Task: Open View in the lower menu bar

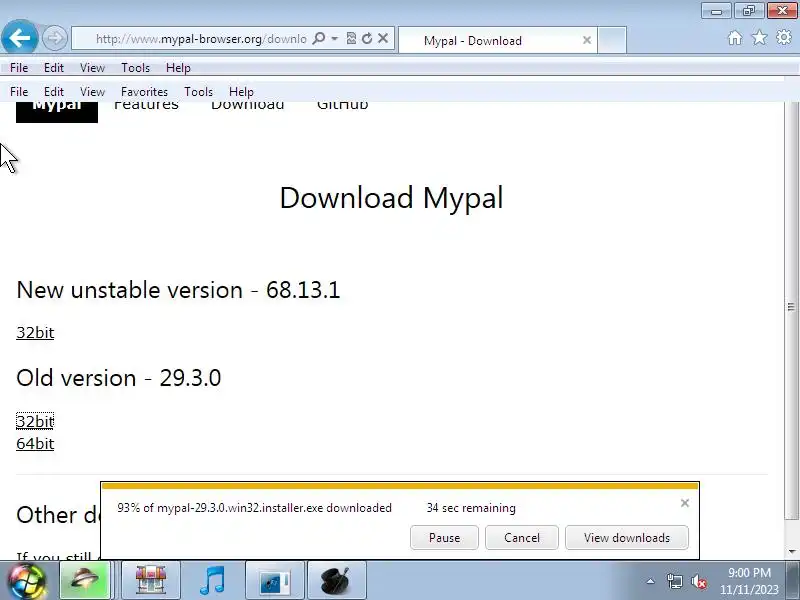Action: click(92, 92)
